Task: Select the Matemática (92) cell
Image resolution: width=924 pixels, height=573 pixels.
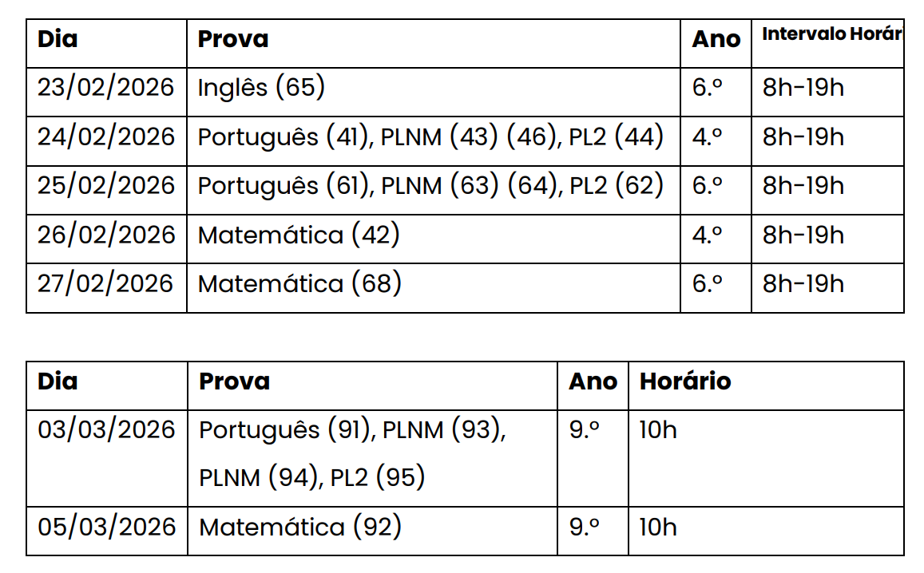Action: (299, 527)
